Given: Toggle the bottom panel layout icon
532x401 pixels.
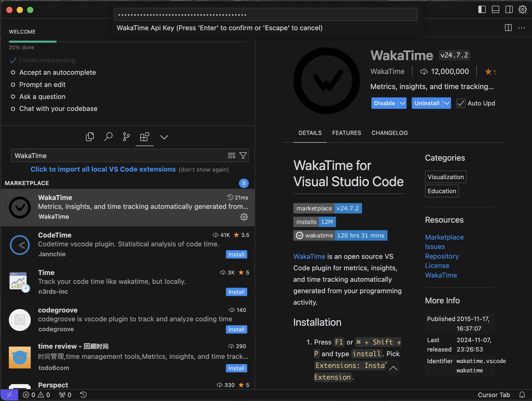Looking at the screenshot, I should coord(495,10).
